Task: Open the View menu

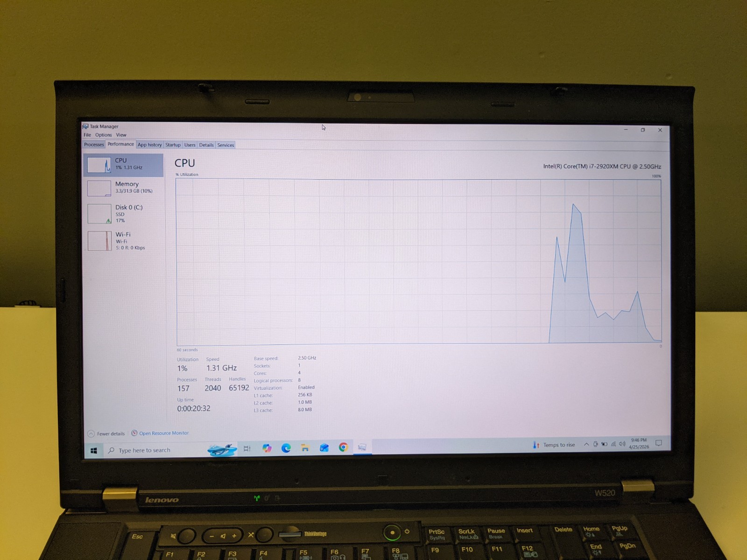Action: point(121,135)
